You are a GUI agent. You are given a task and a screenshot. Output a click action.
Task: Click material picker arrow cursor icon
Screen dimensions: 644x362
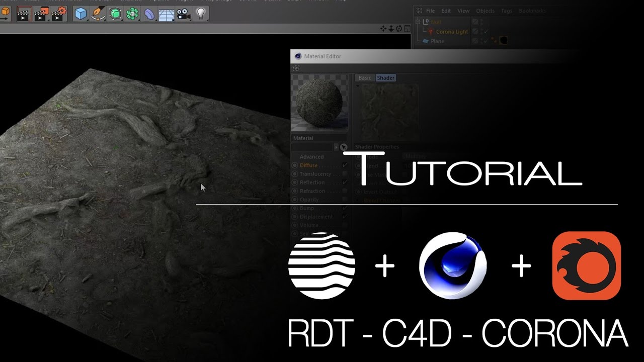[344, 147]
